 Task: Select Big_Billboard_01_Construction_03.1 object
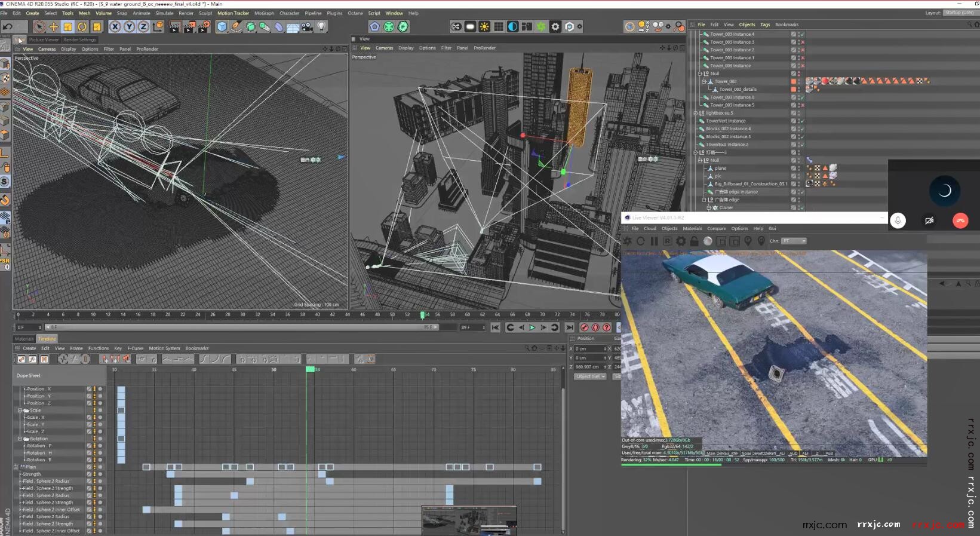[750, 184]
